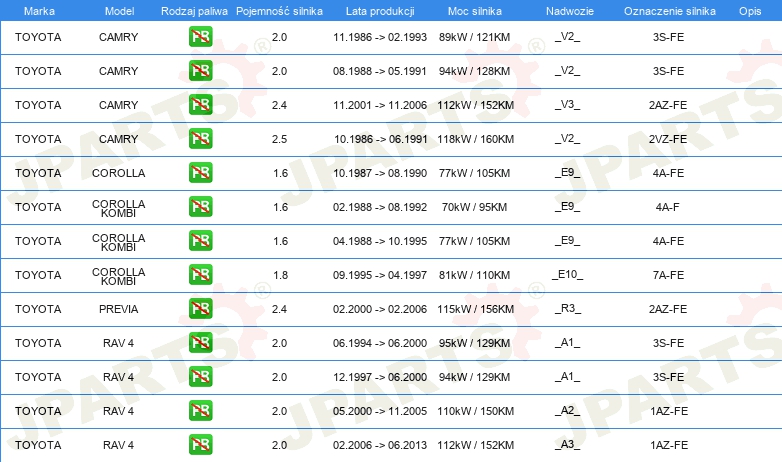Screen dimensions: 782x462
Task: Click body code _E10_
Action: (568, 274)
